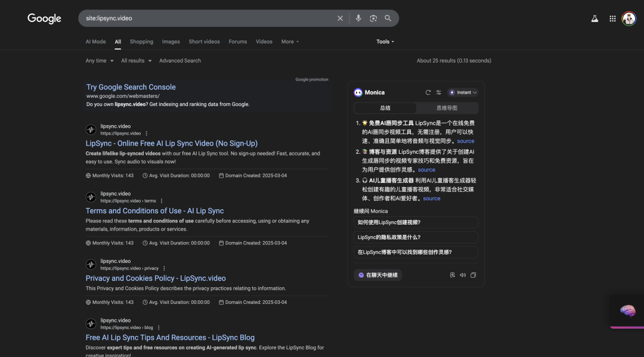
Task: Switch to Forums tab
Action: coord(238,42)
